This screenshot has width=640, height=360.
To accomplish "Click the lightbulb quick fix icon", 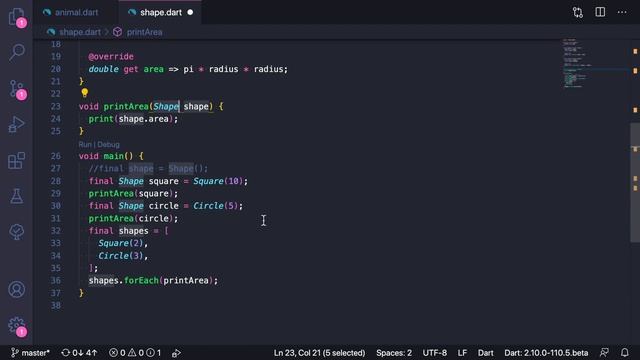I will 84,93.
